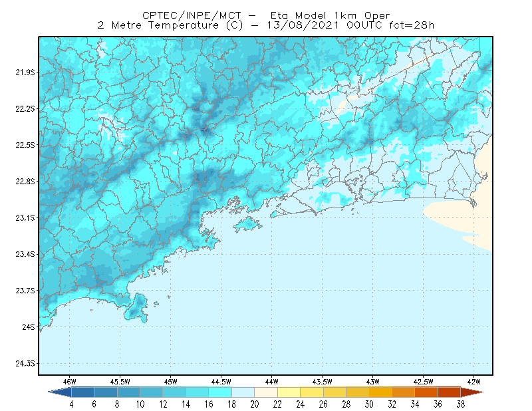Viewport: 532px width, 411px height.
Task: Click the longitude label 43W
Action: 373,382
